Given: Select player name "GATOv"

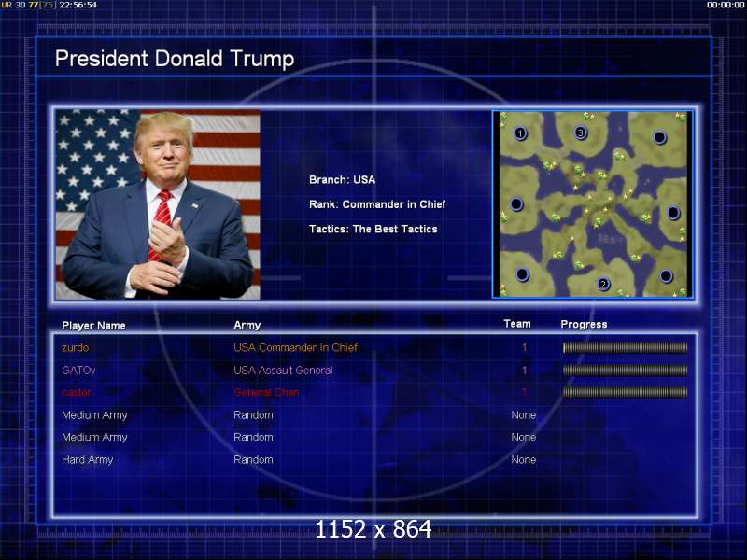Looking at the screenshot, I should point(78,370).
